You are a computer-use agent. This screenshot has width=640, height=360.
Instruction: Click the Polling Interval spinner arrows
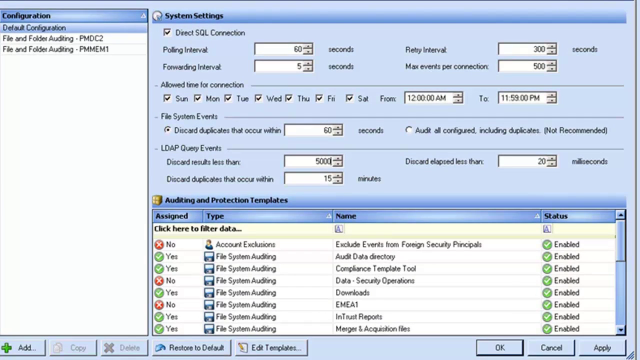308,49
